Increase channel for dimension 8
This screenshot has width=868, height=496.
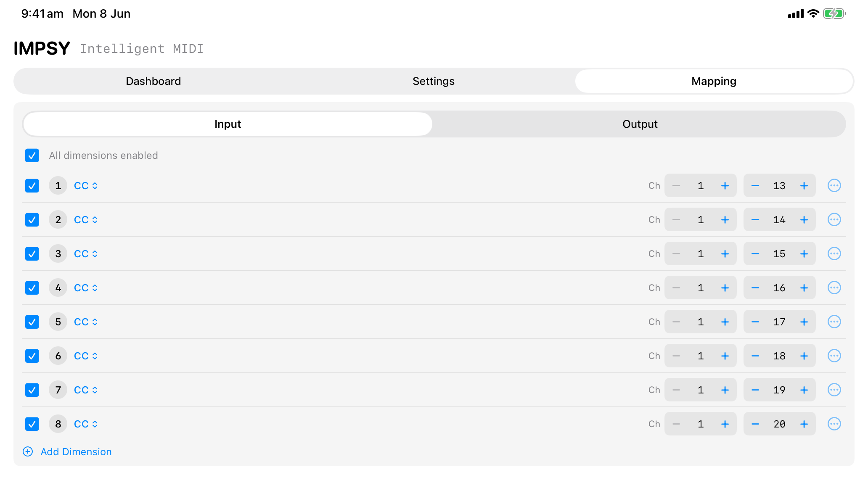pos(725,424)
